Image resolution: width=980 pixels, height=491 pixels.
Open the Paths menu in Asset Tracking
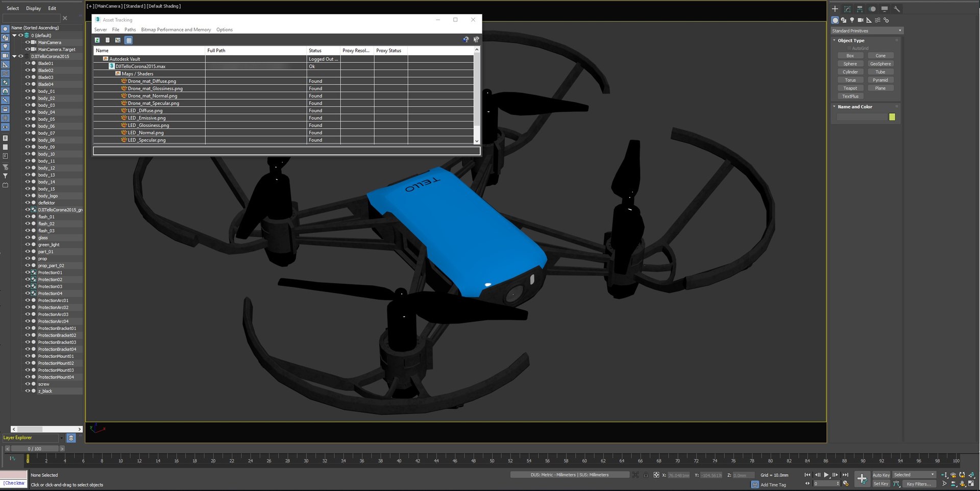(130, 30)
